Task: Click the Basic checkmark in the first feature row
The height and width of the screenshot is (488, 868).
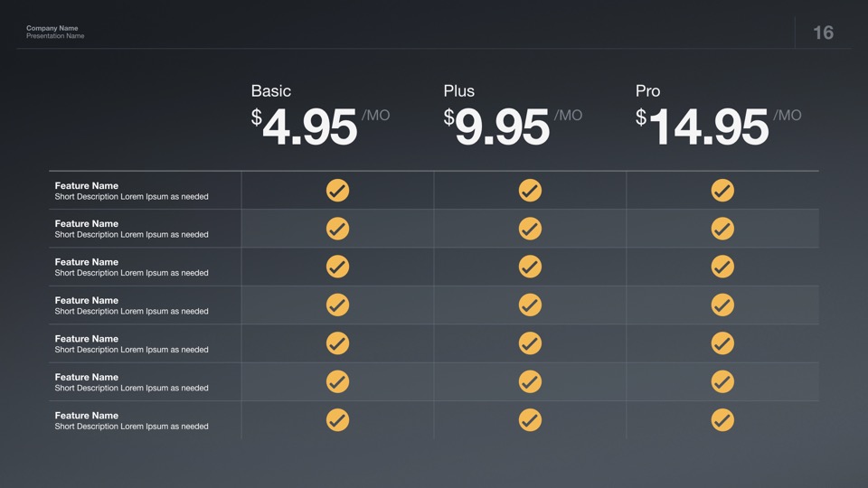Action: [337, 191]
